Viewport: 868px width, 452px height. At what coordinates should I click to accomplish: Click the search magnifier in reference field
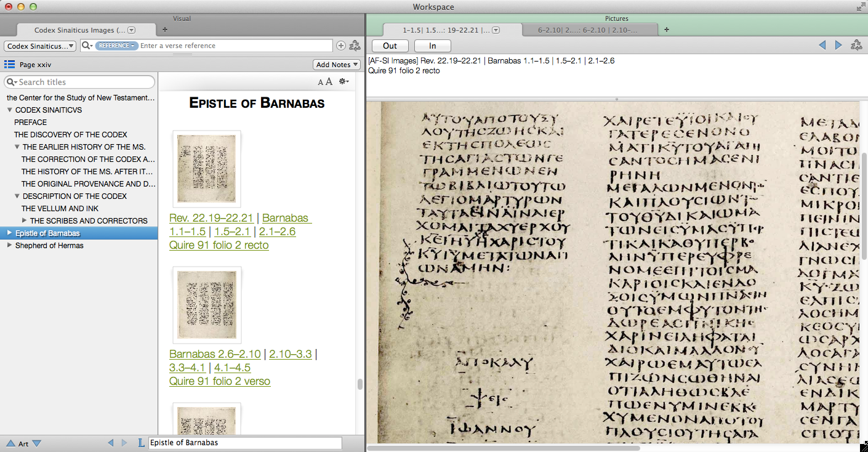tap(87, 46)
